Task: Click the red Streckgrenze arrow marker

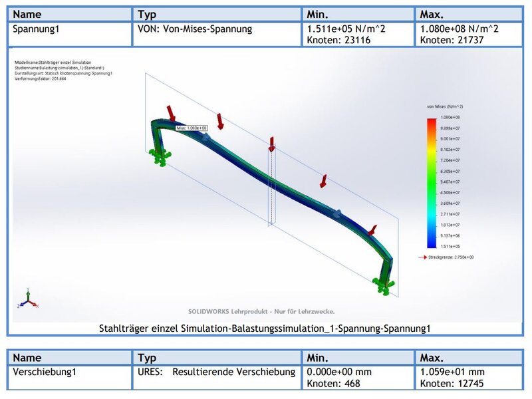Action: coord(420,257)
